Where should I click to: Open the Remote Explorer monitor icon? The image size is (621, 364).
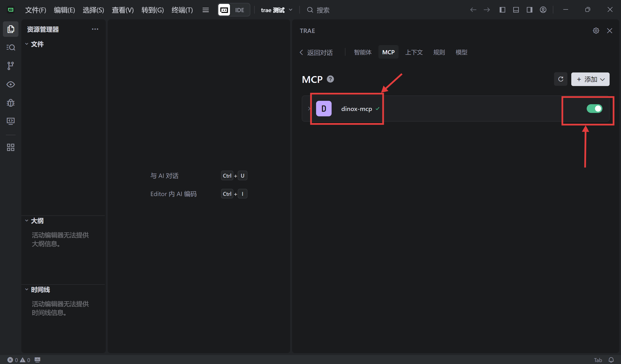click(x=11, y=121)
